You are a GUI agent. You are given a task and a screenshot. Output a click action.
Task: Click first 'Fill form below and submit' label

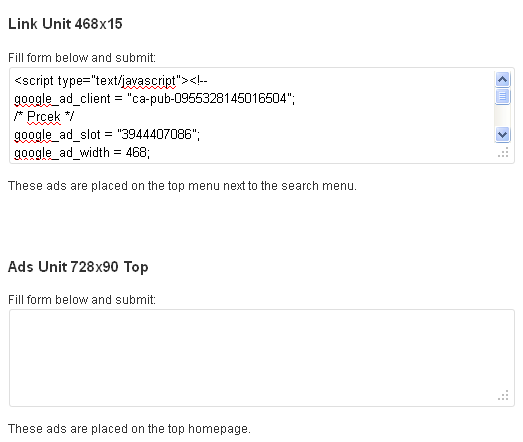82,58
